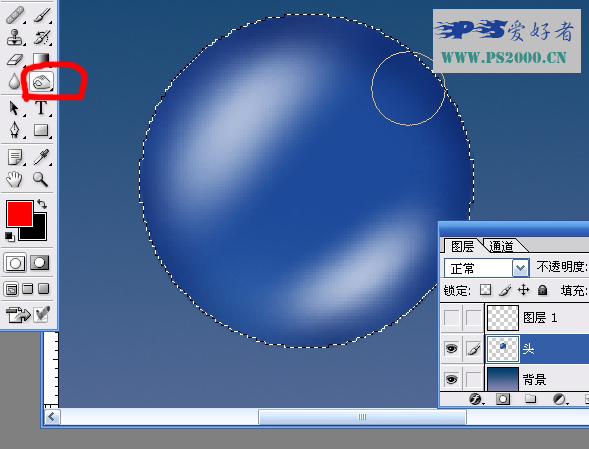Hide the 头 layer
Screen dimensions: 589x449
click(452, 349)
